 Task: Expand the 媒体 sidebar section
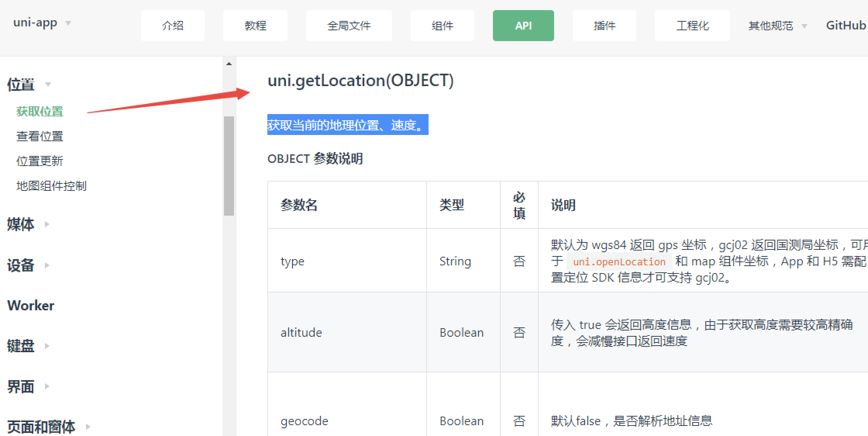point(28,224)
